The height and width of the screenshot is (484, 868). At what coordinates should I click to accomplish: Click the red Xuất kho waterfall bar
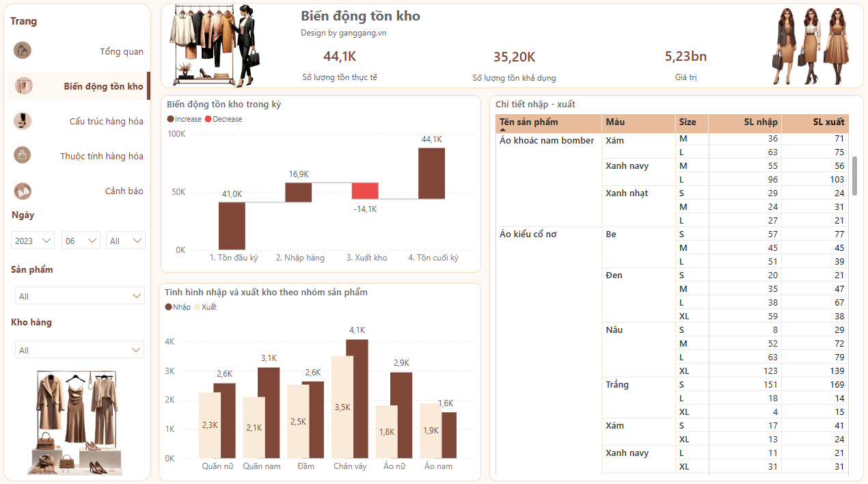[x=365, y=191]
